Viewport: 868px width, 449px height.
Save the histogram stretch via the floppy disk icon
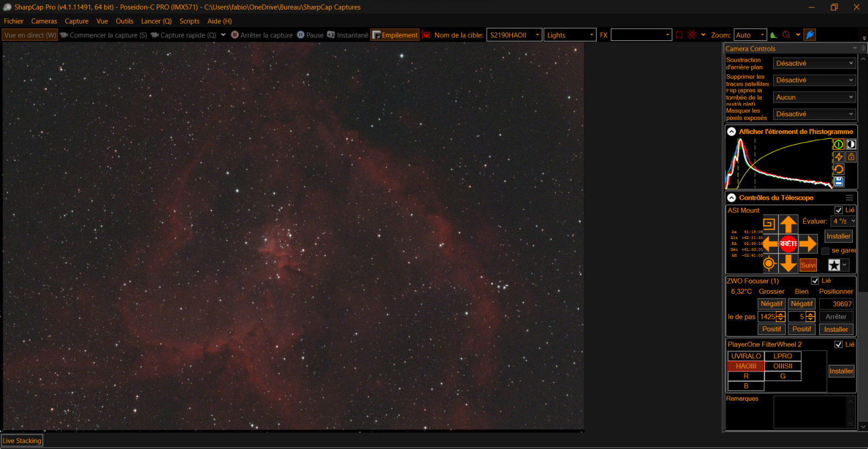[x=839, y=181]
